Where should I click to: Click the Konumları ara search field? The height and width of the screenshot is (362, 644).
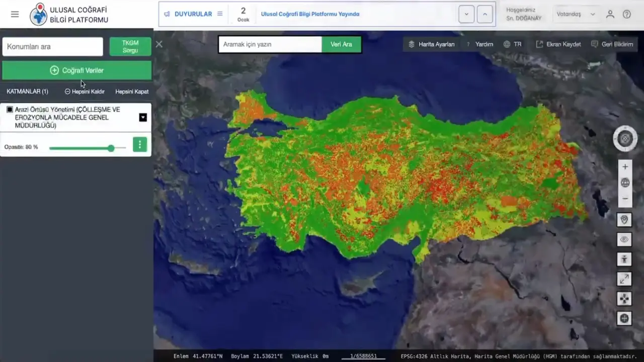pos(53,47)
